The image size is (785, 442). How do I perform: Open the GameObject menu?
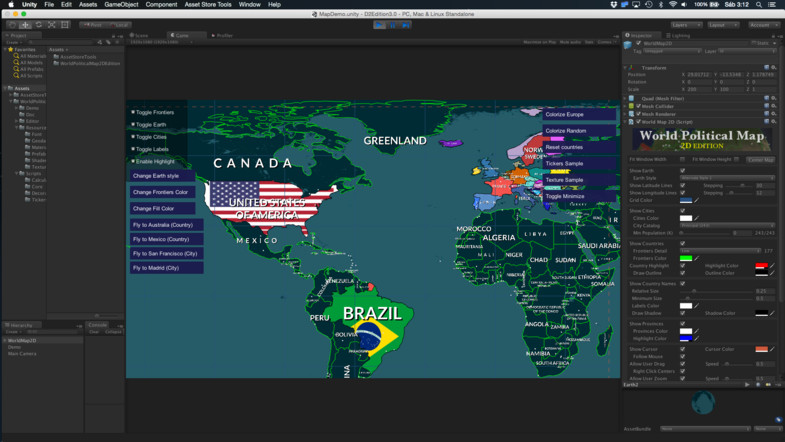(x=121, y=5)
